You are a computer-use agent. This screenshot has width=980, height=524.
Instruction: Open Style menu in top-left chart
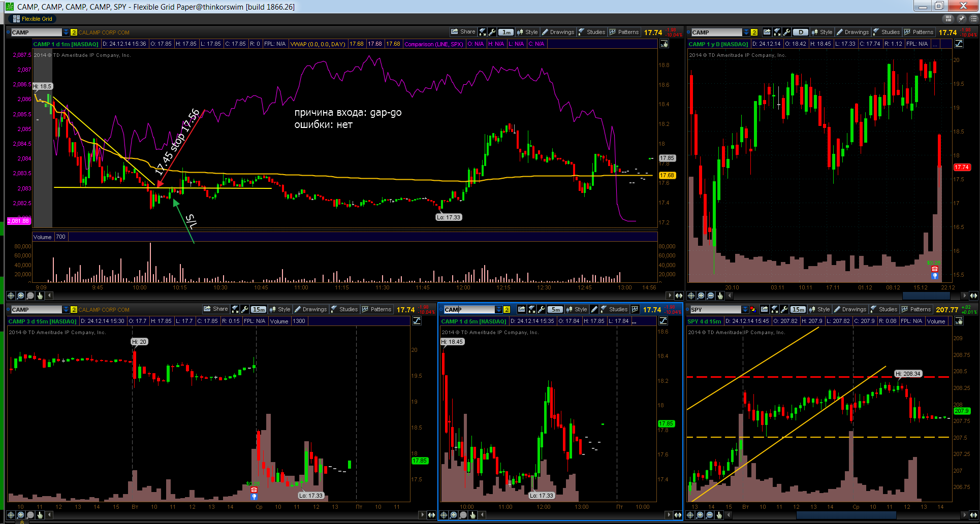[527, 32]
